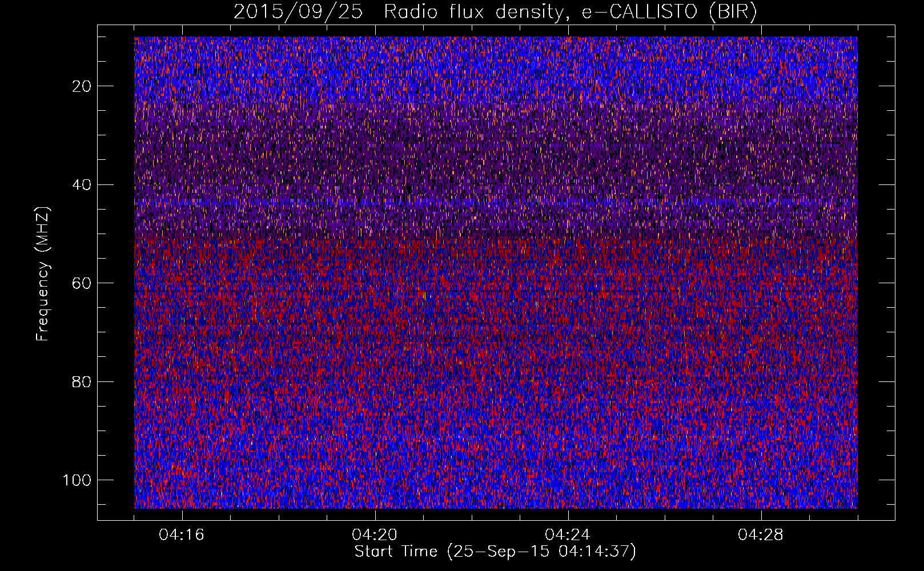Click the 04:20 time tick label
This screenshot has width=924, height=571.
tap(375, 535)
